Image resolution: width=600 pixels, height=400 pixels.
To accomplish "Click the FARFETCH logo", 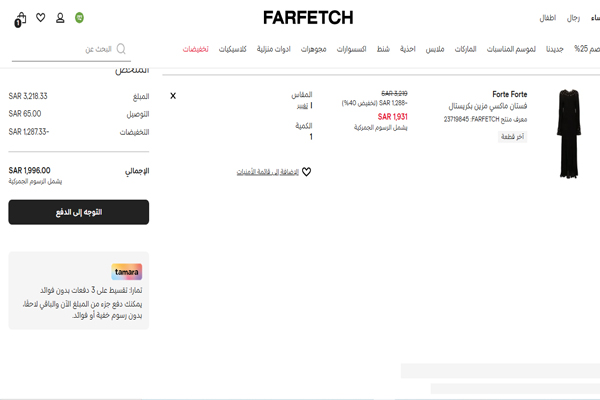I will coord(308,18).
